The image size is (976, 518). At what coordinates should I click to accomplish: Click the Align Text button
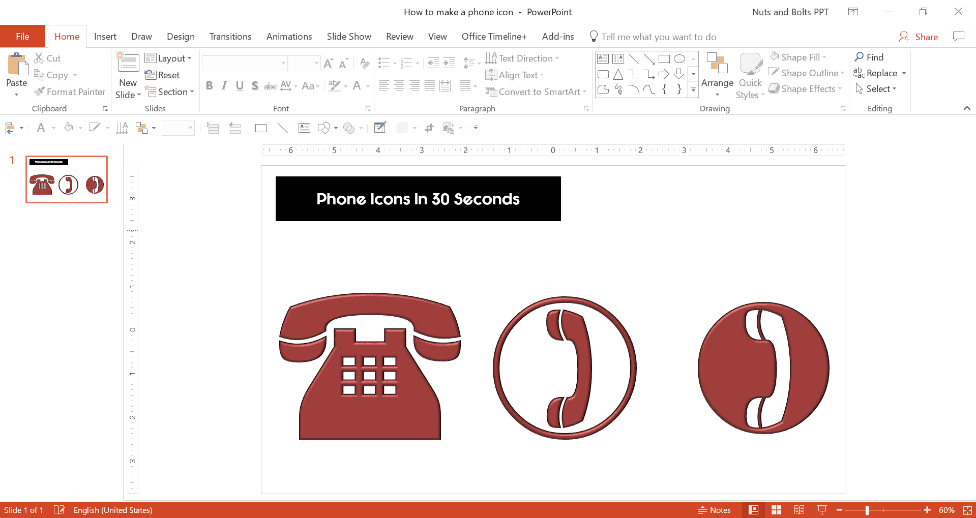[514, 75]
